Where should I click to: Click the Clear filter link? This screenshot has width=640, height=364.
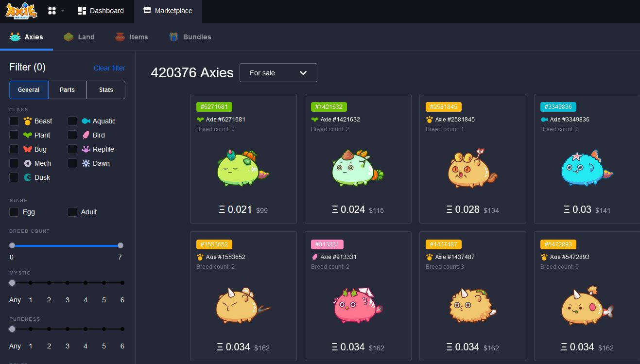tap(109, 68)
